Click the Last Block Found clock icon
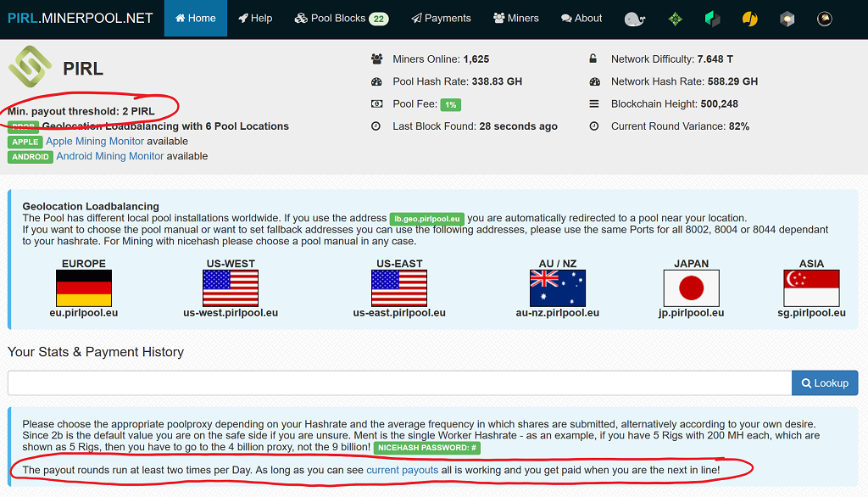868x497 pixels. 376,126
